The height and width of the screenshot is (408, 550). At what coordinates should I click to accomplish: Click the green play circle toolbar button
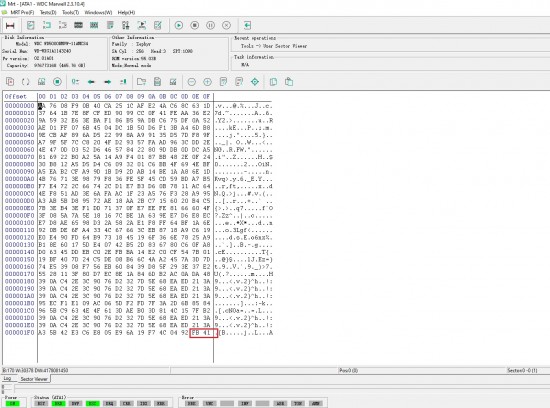pos(179,25)
